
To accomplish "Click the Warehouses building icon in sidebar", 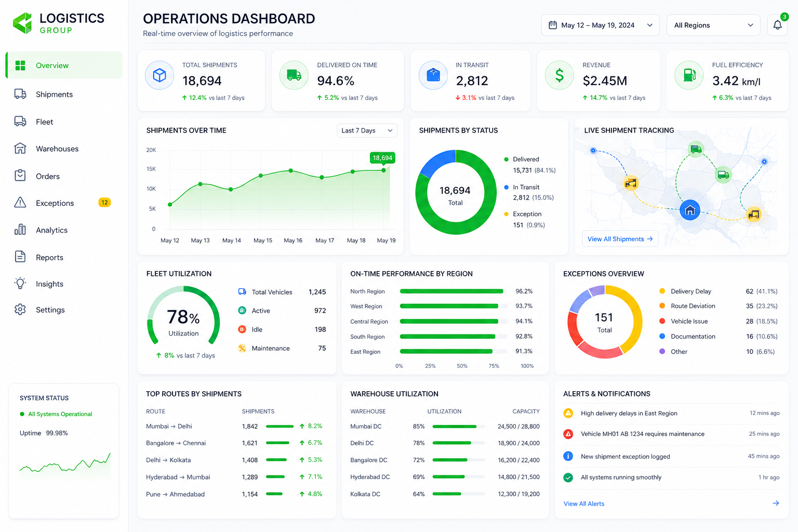I will 20,149.
